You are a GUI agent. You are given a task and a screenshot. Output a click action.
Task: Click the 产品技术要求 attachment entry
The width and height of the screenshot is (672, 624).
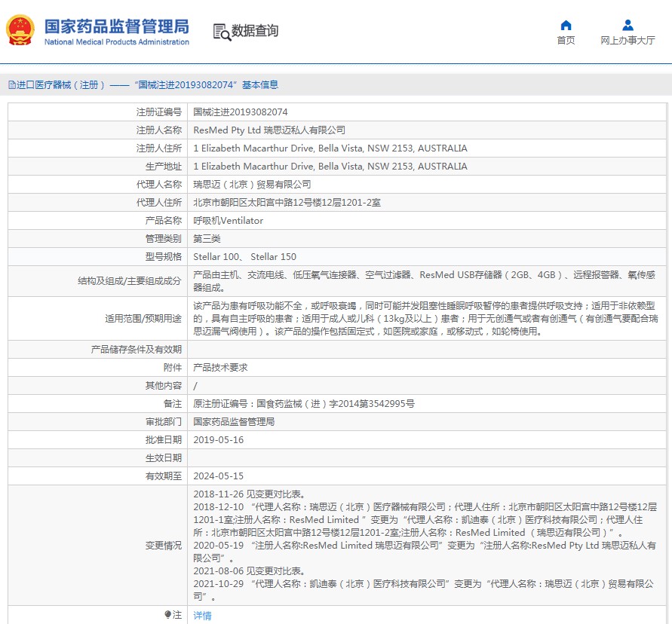220,368
